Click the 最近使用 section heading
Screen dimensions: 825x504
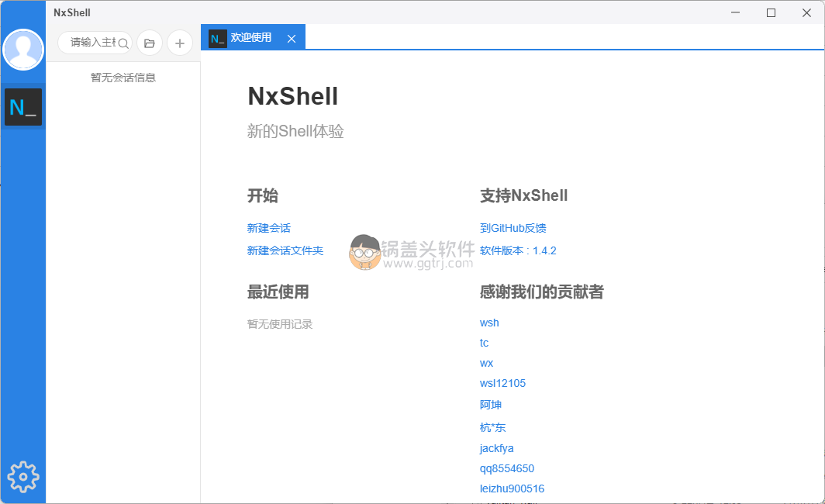click(278, 292)
